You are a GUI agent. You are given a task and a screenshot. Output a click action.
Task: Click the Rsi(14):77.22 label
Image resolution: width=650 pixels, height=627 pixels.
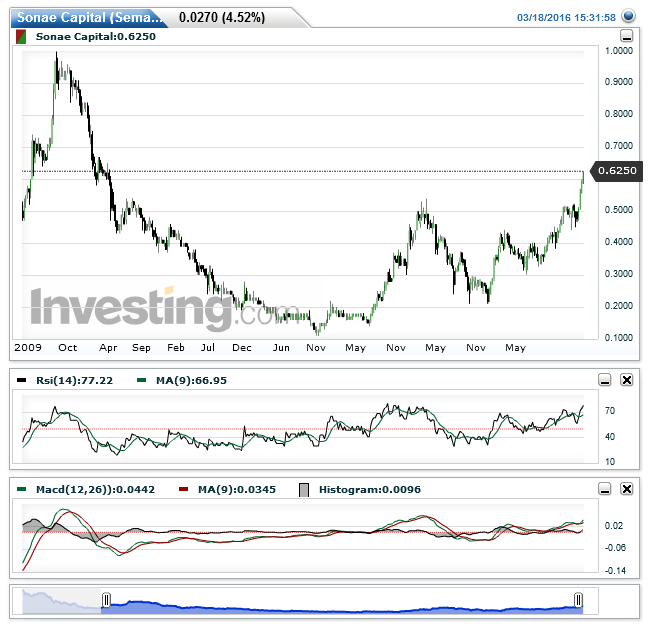(x=74, y=380)
